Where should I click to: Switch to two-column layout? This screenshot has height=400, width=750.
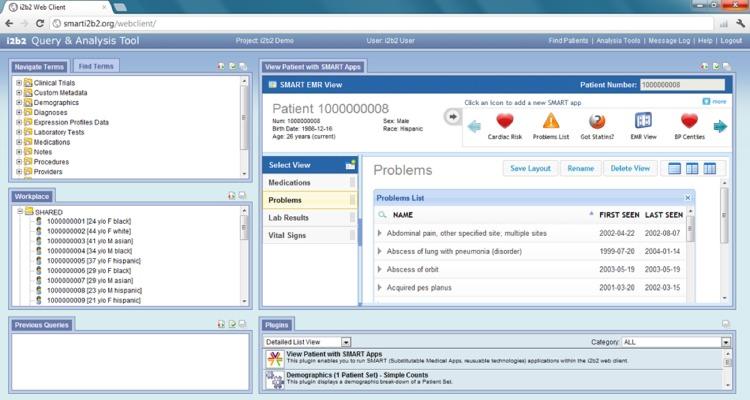coord(691,169)
